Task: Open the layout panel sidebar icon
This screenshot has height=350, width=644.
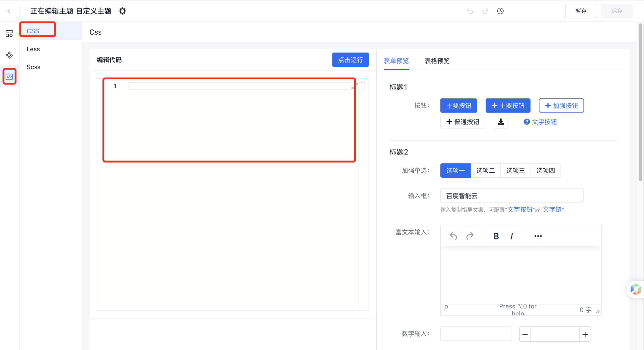Action: pyautogui.click(x=9, y=34)
